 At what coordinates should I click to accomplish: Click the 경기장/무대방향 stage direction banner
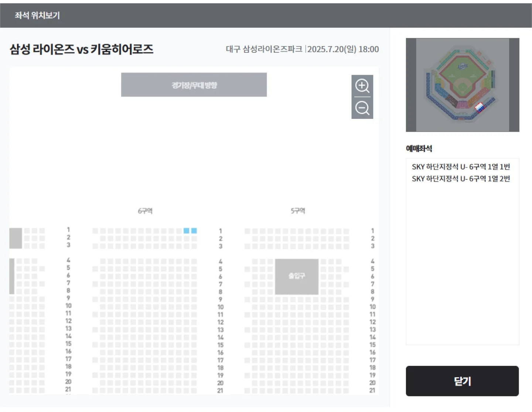point(194,85)
